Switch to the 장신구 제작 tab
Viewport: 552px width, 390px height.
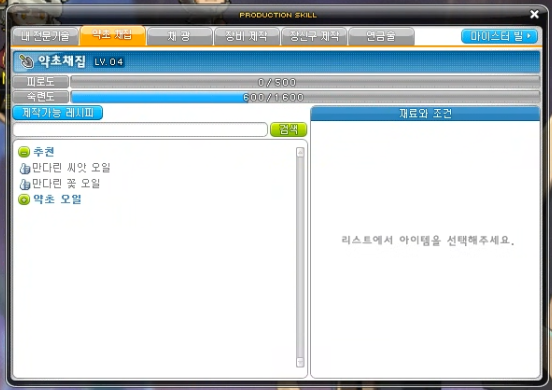pyautogui.click(x=314, y=36)
